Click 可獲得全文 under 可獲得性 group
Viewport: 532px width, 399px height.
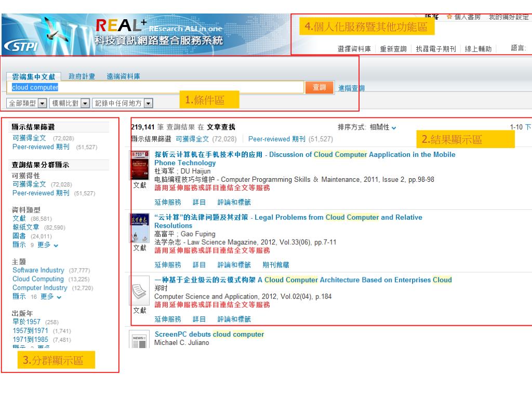tap(29, 184)
